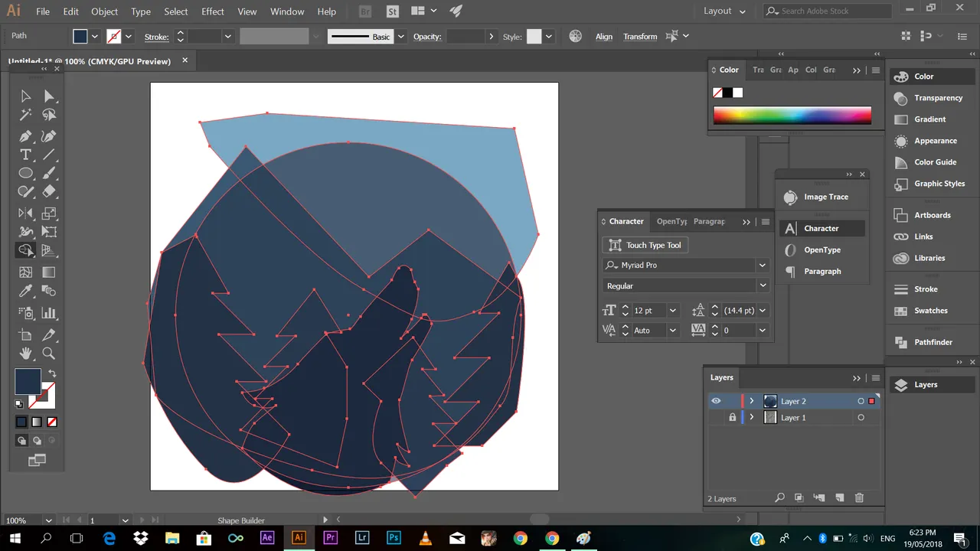980x551 pixels.
Task: Select the Curvature tool
Action: [49, 136]
